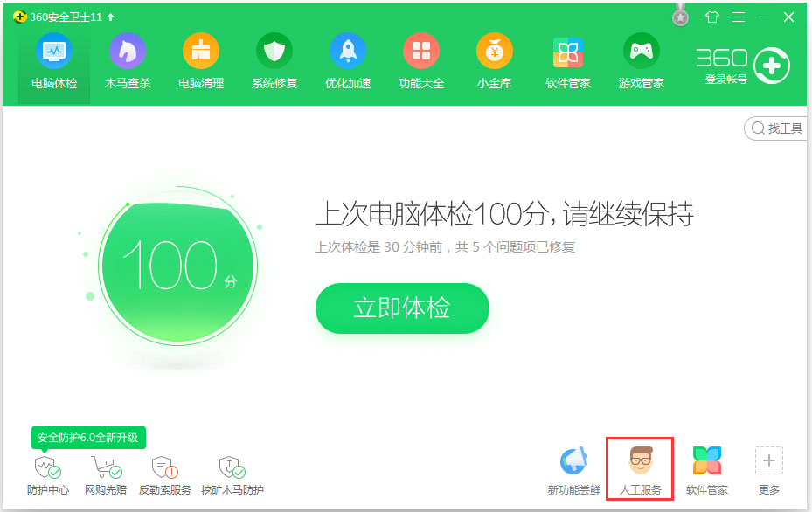Launch the 游戏管家 game manager
The width and height of the screenshot is (812, 512).
[641, 59]
